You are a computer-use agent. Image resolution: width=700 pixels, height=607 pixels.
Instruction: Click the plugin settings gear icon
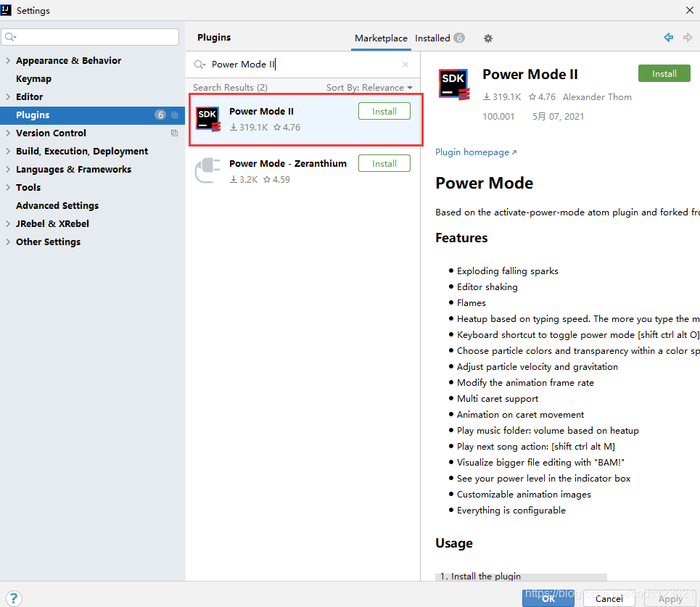(487, 38)
